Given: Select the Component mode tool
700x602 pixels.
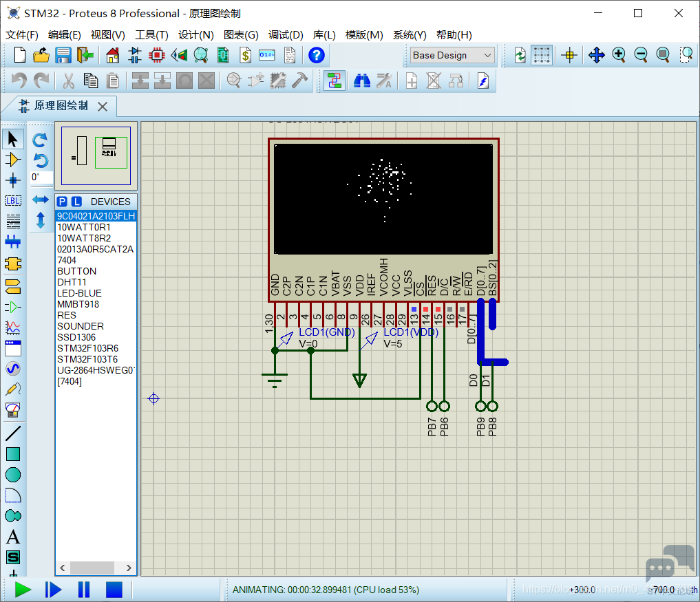Looking at the screenshot, I should [x=12, y=160].
